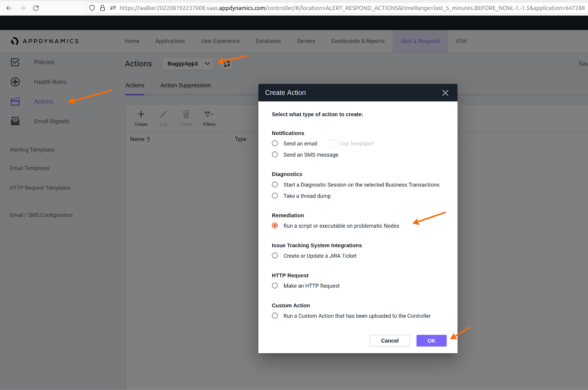The width and height of the screenshot is (588, 390).
Task: Open Email / SMS Configuration link
Action: [41, 215]
